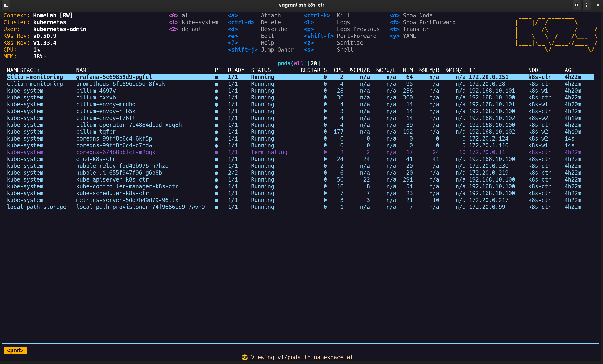Sort by the AGE column header

(570, 70)
